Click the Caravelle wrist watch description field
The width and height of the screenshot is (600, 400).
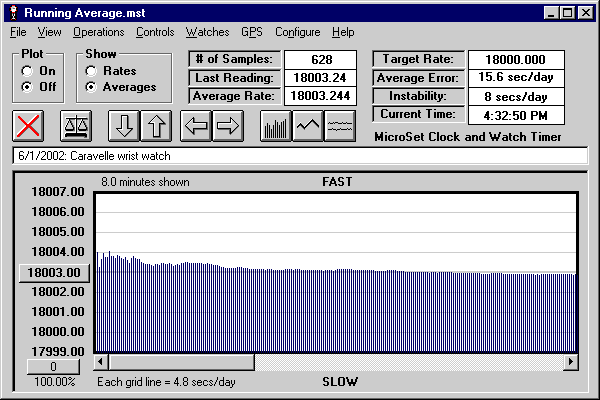pos(300,156)
